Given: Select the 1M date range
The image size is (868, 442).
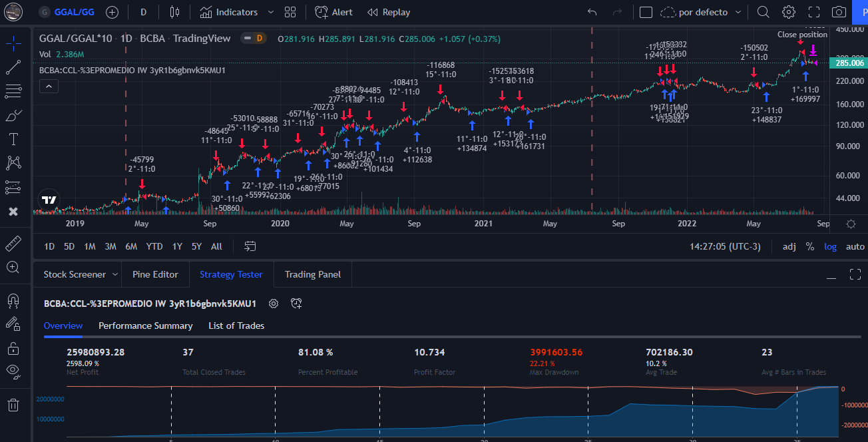Looking at the screenshot, I should (90, 246).
